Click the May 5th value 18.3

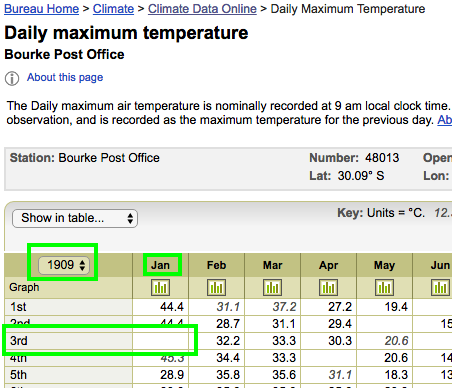[x=396, y=375]
